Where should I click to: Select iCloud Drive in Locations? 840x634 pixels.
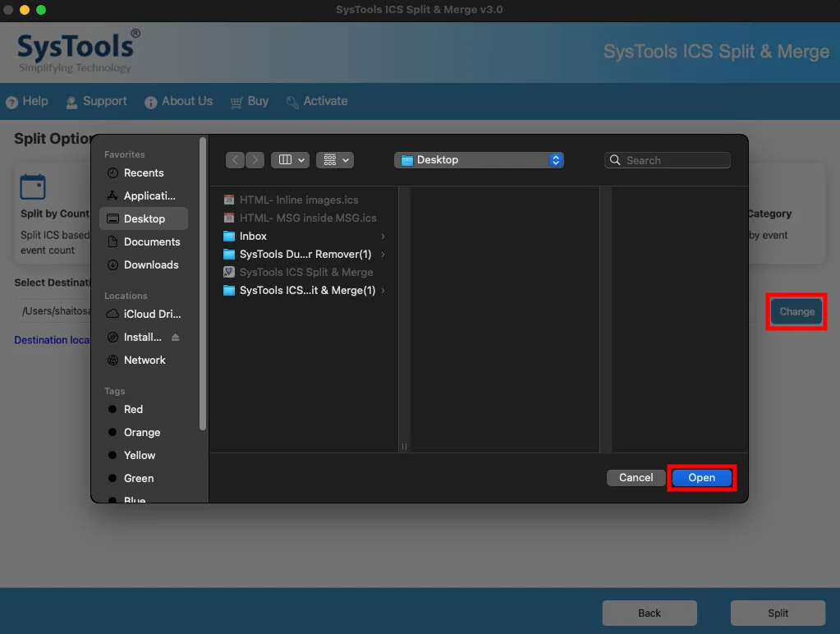(144, 314)
